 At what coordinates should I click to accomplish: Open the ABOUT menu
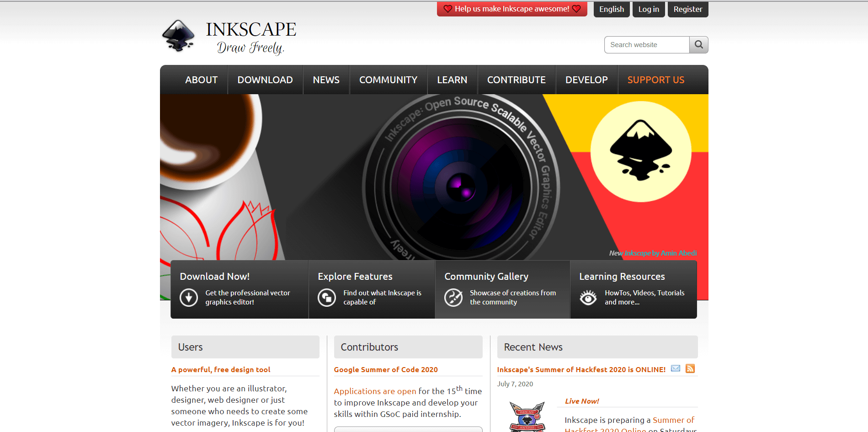(x=201, y=80)
